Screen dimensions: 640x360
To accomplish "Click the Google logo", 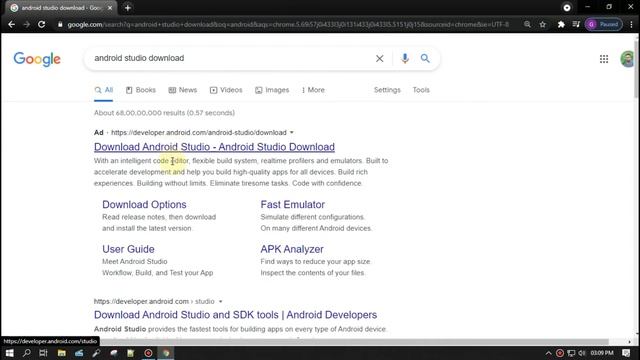I will [37, 59].
